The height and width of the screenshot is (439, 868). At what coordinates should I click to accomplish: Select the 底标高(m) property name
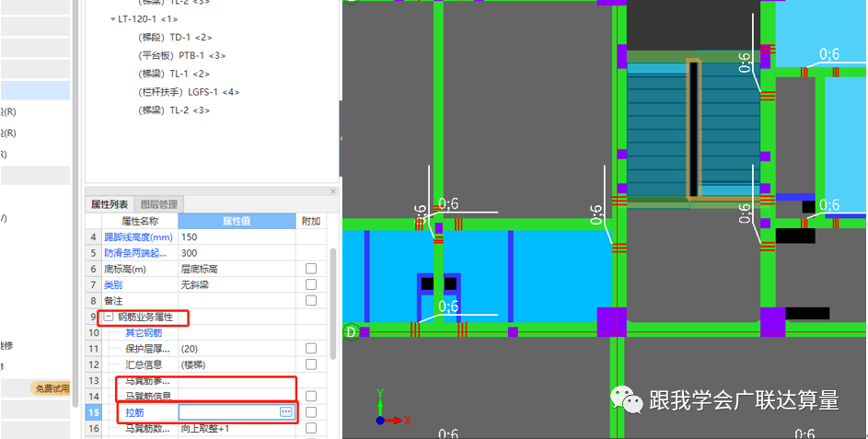click(x=125, y=270)
